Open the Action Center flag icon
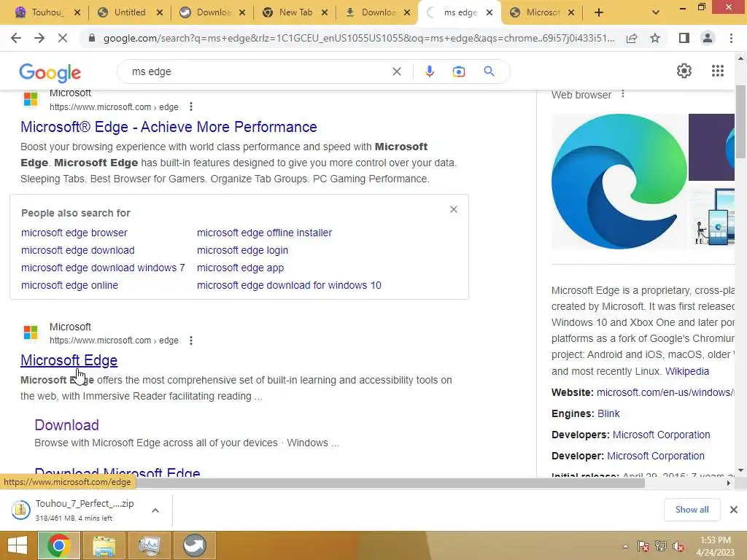This screenshot has width=747, height=560. [x=643, y=546]
